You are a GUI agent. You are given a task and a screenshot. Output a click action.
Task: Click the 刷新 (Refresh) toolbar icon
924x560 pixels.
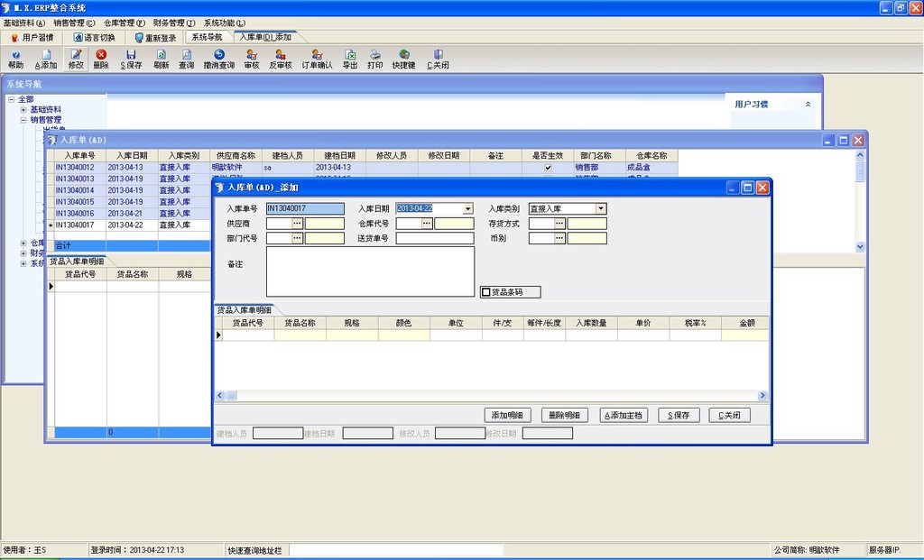tap(161, 55)
